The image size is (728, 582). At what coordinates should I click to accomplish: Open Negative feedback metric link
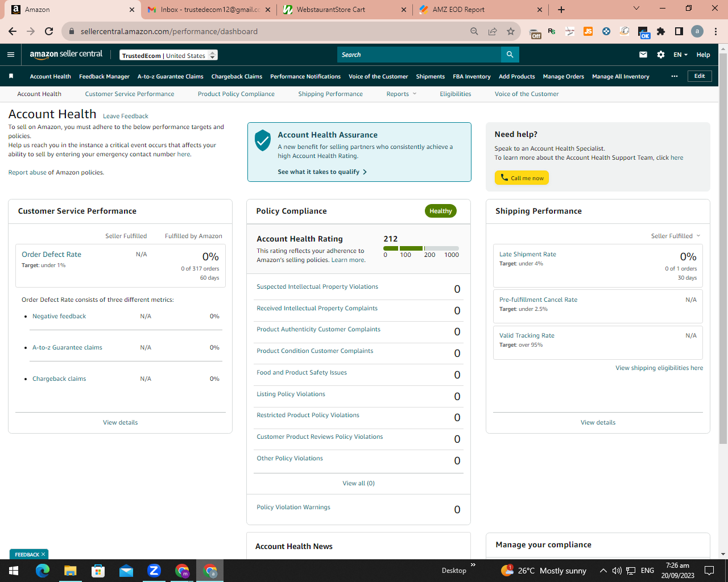(x=59, y=316)
